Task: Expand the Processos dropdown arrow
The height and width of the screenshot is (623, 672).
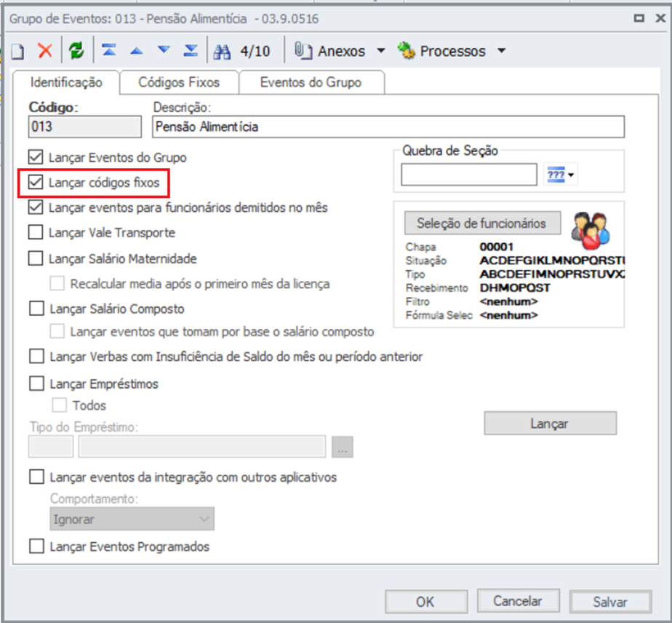Action: [501, 51]
